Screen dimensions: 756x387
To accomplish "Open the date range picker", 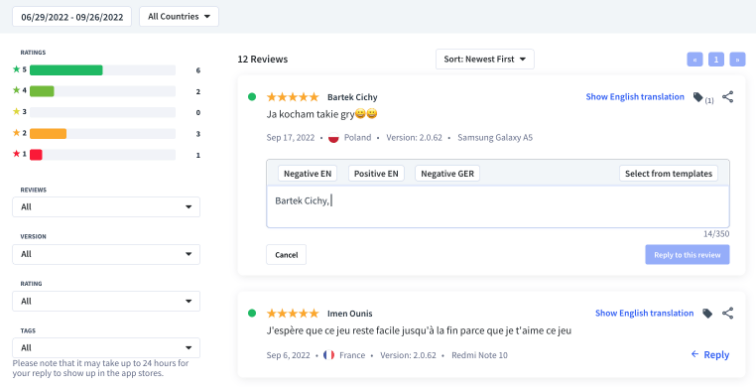I will (72, 17).
